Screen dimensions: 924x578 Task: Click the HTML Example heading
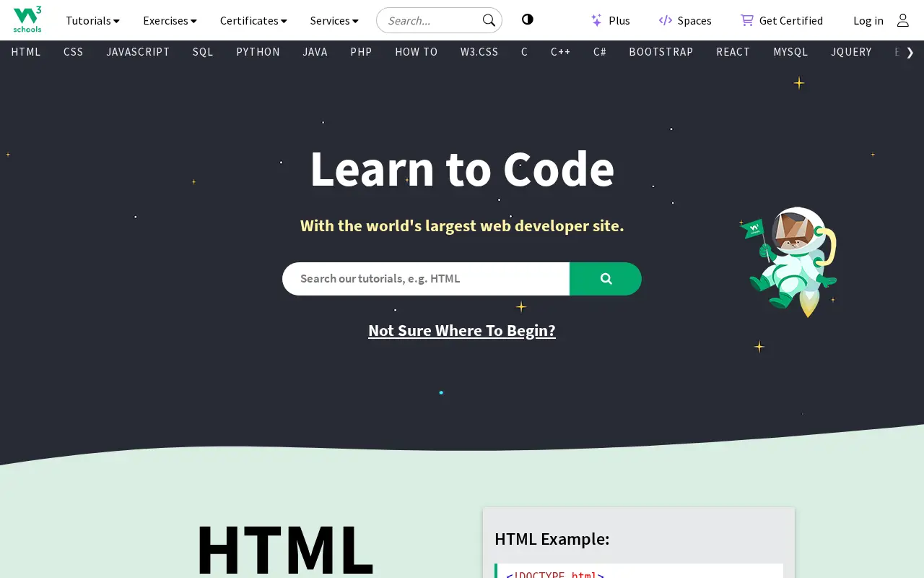pyautogui.click(x=552, y=539)
